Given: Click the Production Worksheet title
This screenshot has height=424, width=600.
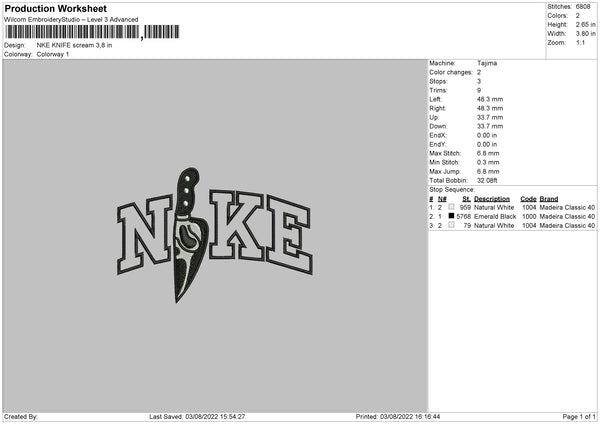Looking at the screenshot, I should 56,8.
